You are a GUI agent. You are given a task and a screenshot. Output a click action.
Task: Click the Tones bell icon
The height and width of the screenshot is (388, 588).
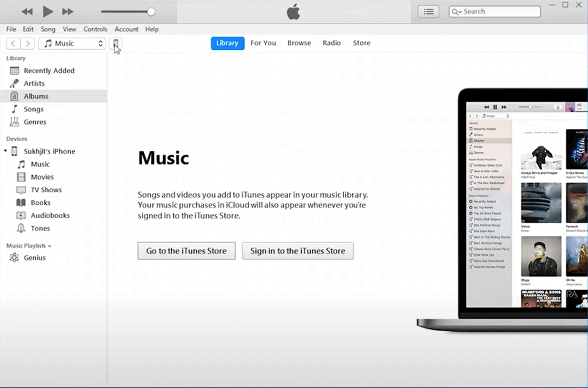point(21,228)
